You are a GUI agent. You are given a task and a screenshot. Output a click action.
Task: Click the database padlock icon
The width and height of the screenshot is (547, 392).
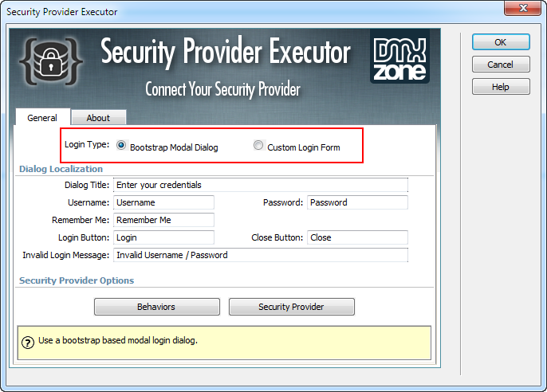51,61
